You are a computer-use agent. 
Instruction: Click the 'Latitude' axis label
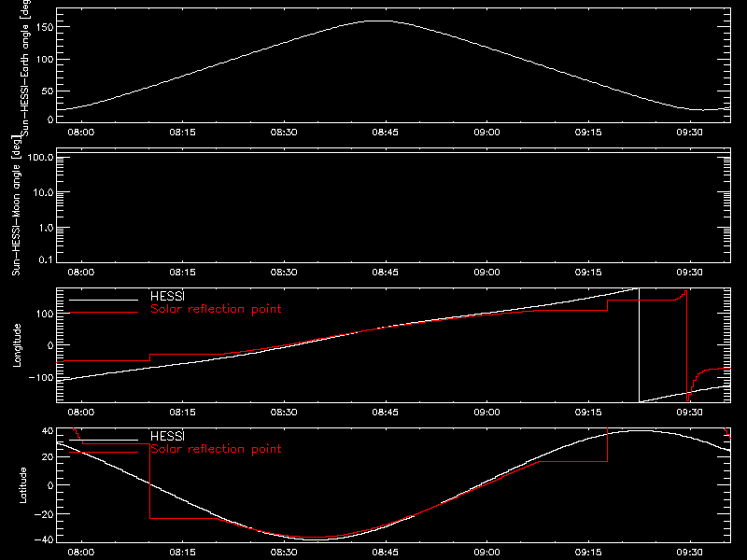(x=22, y=485)
